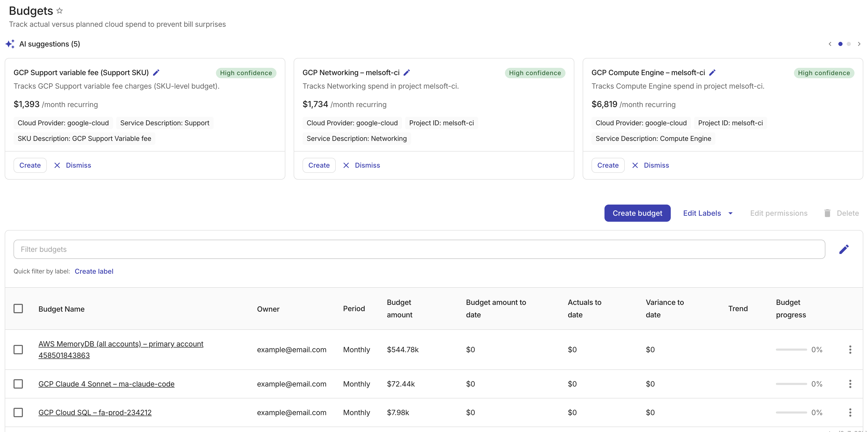
Task: Click the Service Description: Support chip
Action: click(x=165, y=123)
